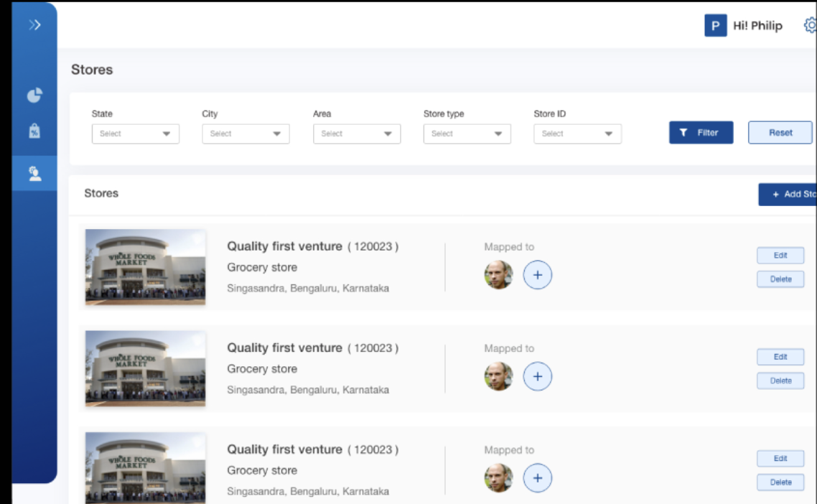The height and width of the screenshot is (504, 817).
Task: Open the Store ID dropdown
Action: [x=577, y=134]
